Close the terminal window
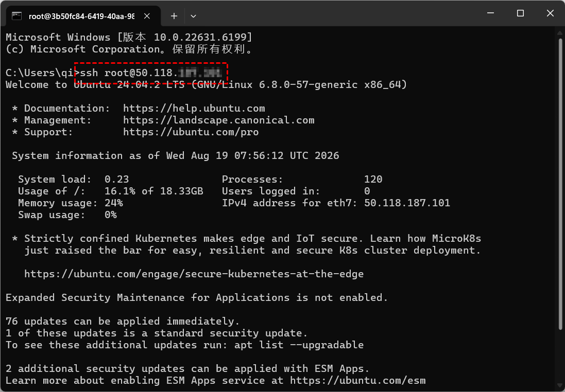This screenshot has height=392, width=565. point(550,13)
